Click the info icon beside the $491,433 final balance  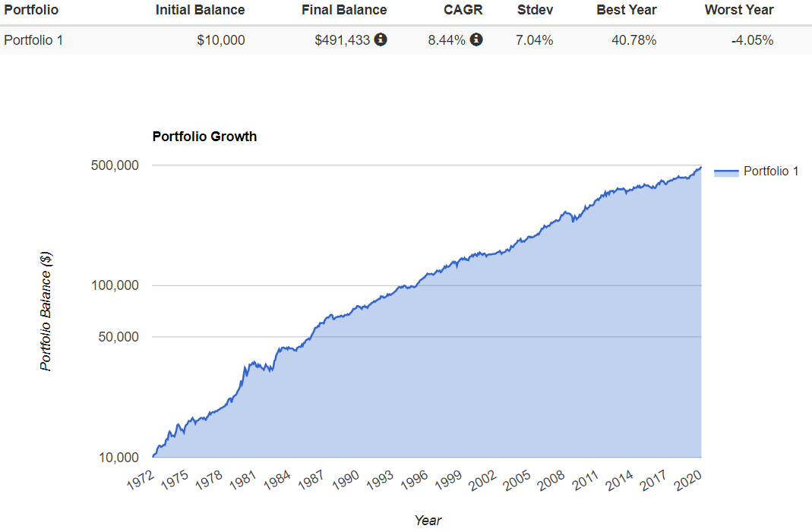(381, 39)
